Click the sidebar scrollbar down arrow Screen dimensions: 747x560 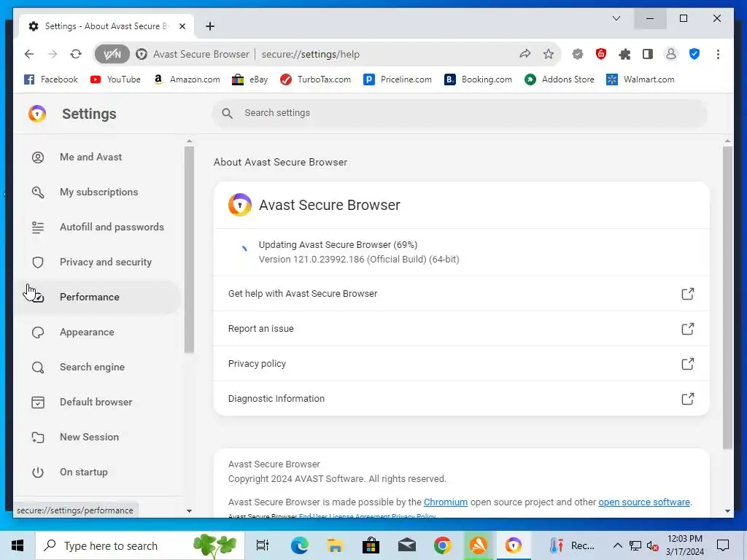coord(189,511)
